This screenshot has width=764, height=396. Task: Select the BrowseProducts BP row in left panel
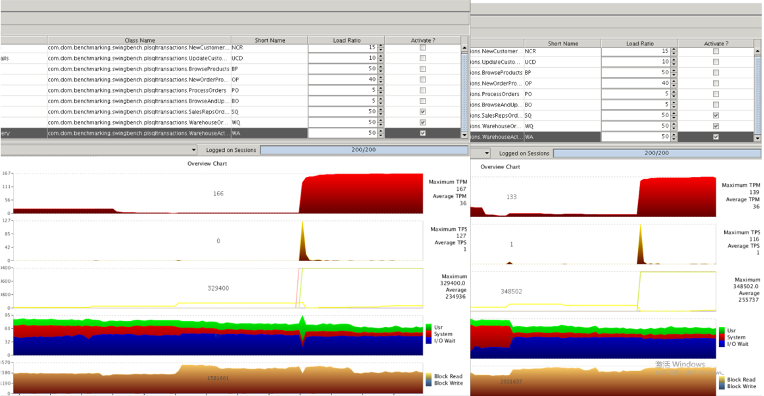click(230, 69)
